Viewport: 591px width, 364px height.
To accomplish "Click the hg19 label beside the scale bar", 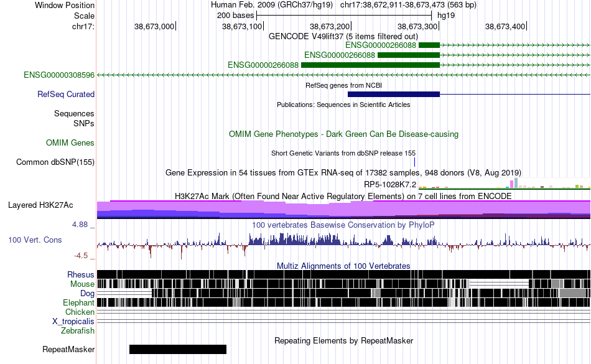I will pyautogui.click(x=446, y=16).
